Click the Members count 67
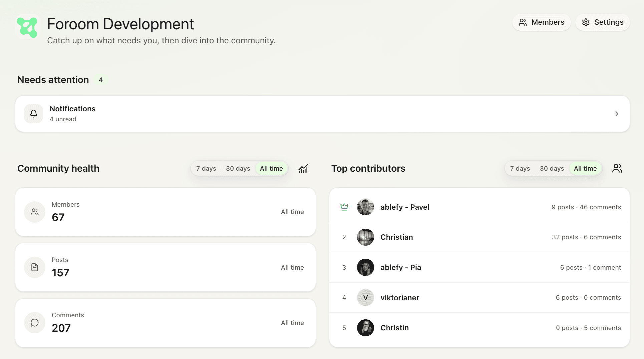The width and height of the screenshot is (644, 359). (x=58, y=217)
